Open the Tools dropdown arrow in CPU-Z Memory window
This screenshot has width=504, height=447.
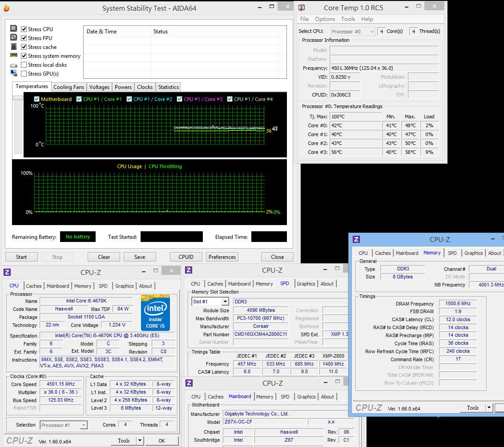click(x=489, y=408)
